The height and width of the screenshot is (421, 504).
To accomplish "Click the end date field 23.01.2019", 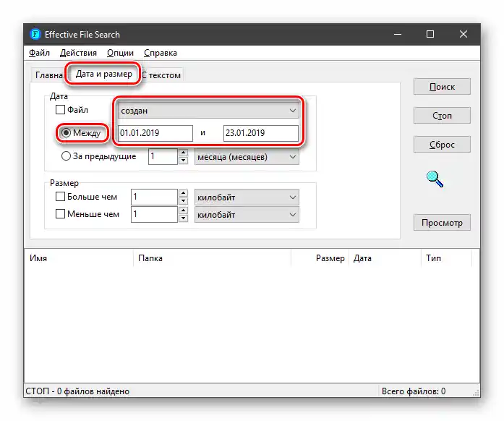I will 261,133.
